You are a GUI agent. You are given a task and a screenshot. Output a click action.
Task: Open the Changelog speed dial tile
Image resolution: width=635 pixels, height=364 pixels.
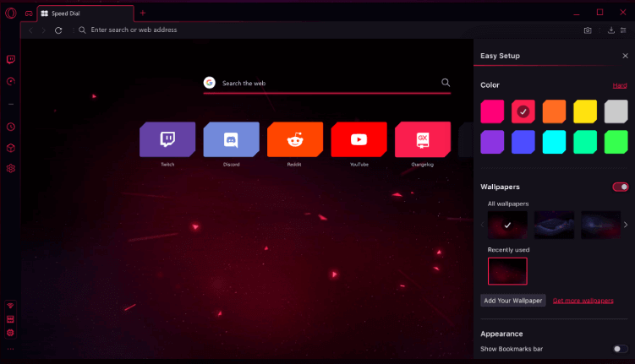click(x=423, y=139)
